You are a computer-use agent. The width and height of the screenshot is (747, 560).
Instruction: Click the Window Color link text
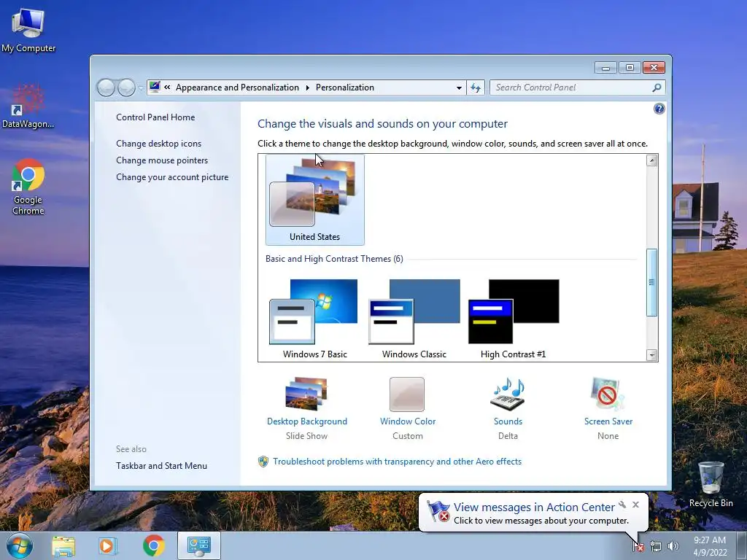(408, 421)
